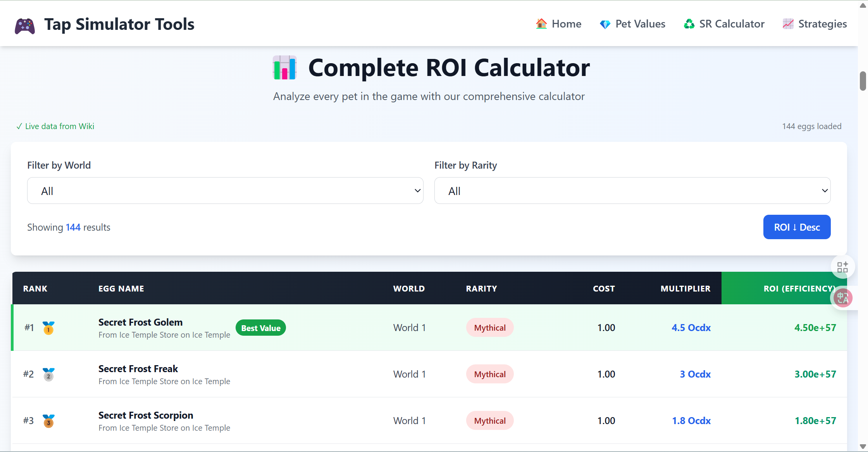Click the bar chart icon beside the page title
The width and height of the screenshot is (868, 452).
click(284, 67)
